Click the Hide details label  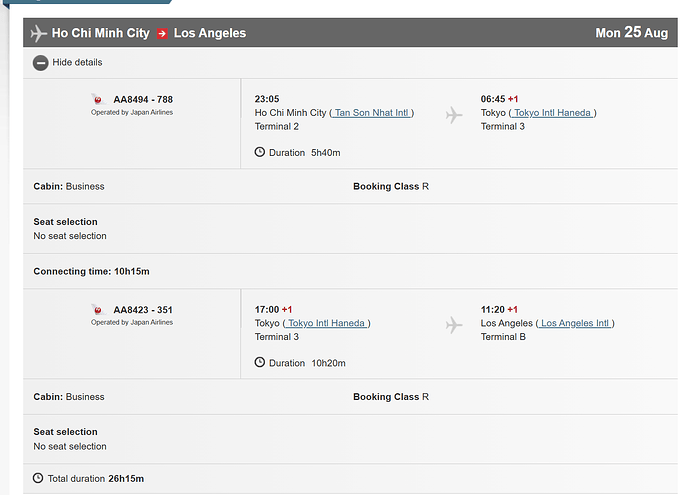click(x=77, y=62)
